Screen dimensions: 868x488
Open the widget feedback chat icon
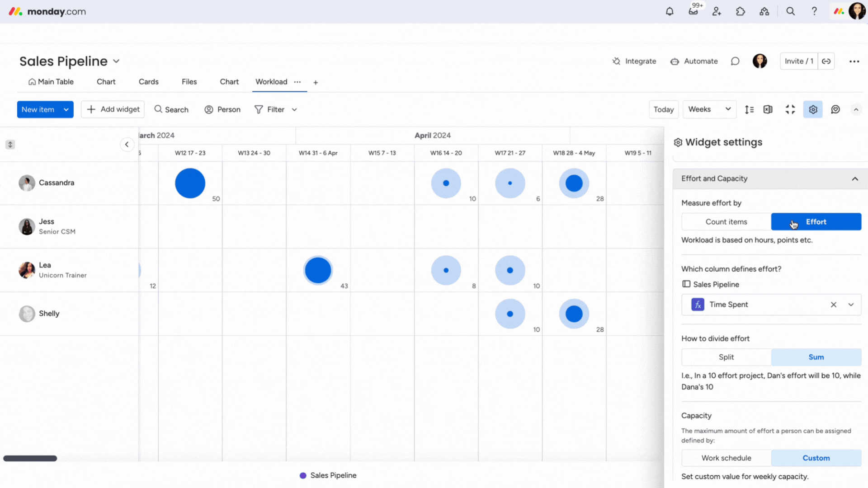[835, 109]
